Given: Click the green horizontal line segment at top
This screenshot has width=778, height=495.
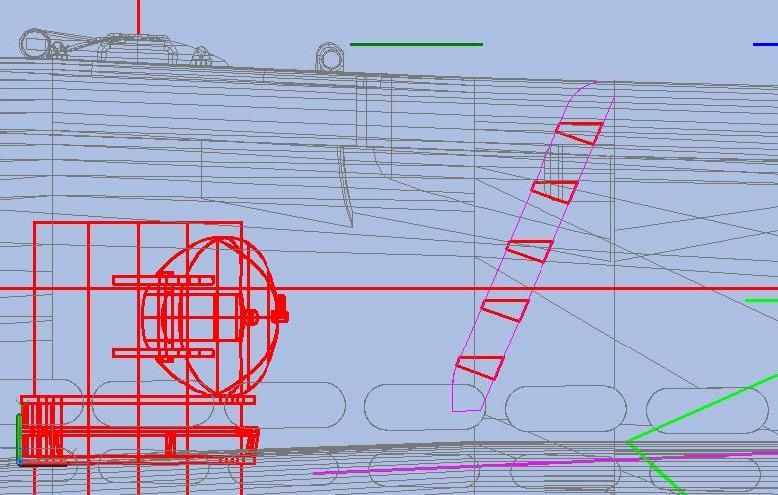Looking at the screenshot, I should click(x=416, y=44).
